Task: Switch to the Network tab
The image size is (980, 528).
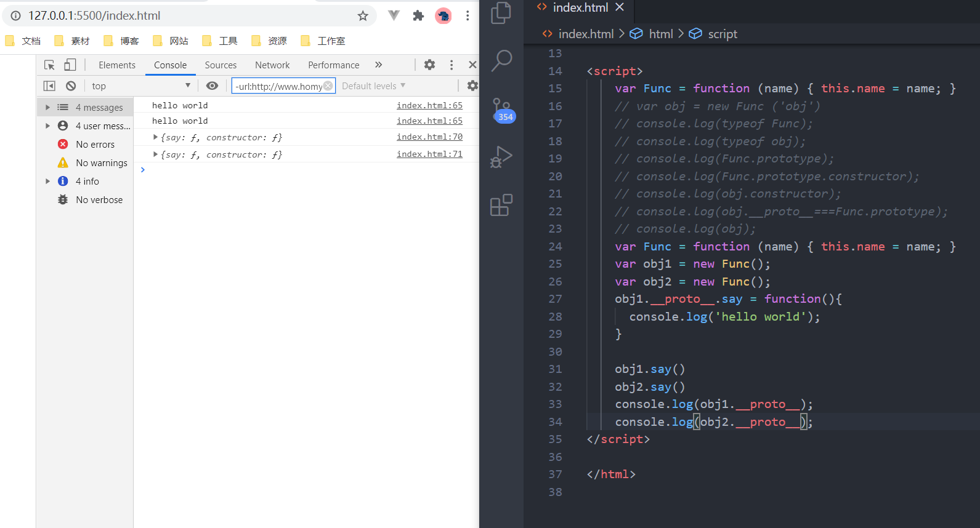Action: click(x=272, y=65)
